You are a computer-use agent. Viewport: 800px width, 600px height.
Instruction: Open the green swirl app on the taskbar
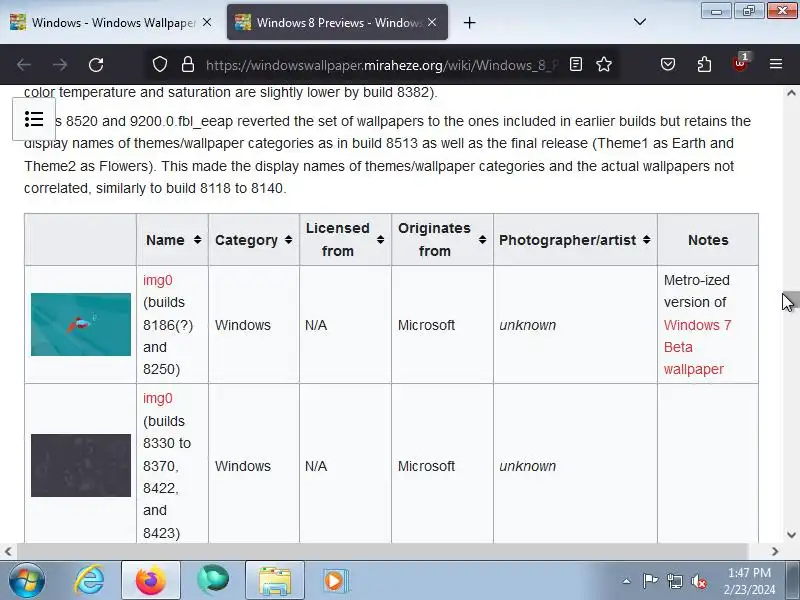(x=213, y=580)
